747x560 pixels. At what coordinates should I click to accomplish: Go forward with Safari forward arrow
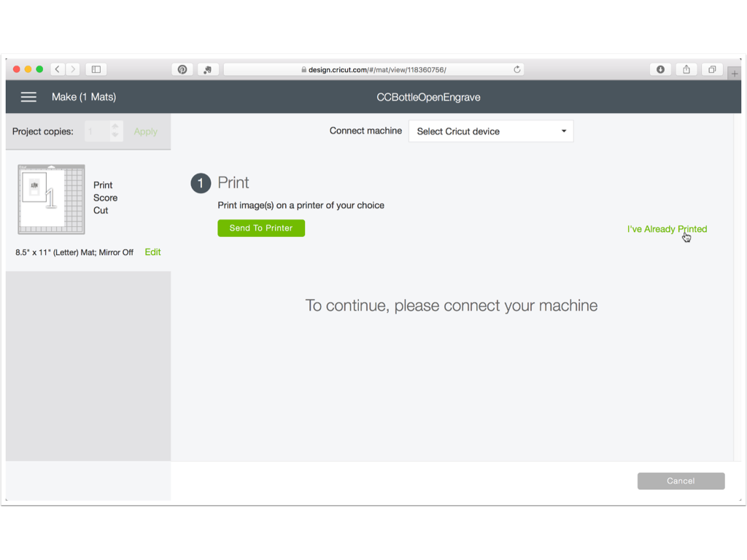click(73, 69)
